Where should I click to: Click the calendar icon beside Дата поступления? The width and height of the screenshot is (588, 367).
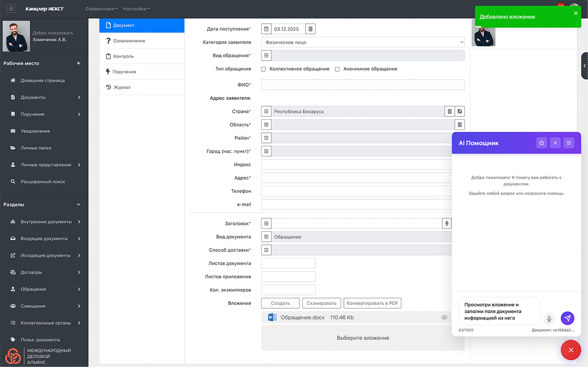[266, 29]
